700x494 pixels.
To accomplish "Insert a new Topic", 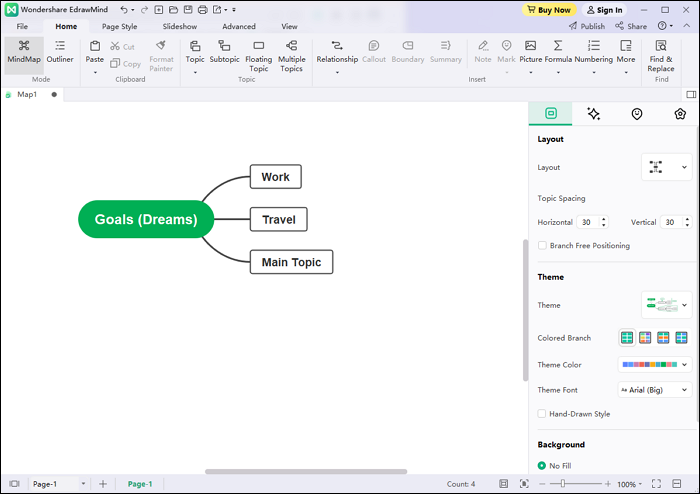I will (x=195, y=52).
